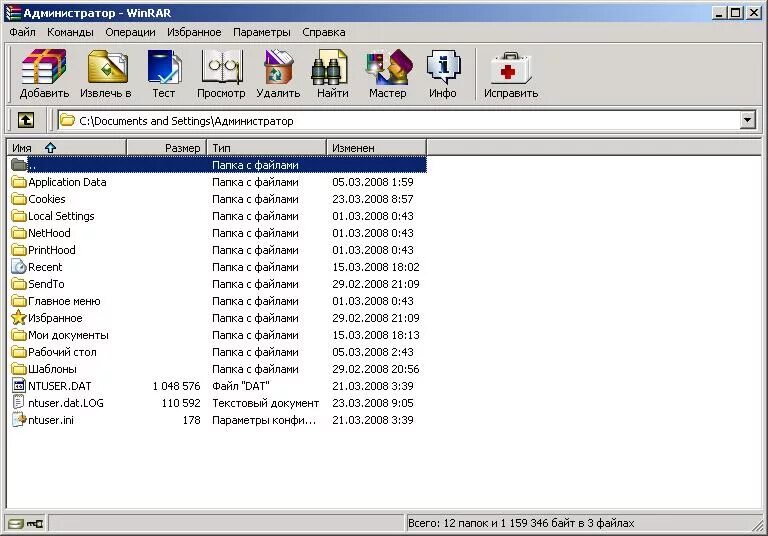The height and width of the screenshot is (536, 768).
Task: Click the WinRAR title bar app icon
Action: [x=13, y=13]
